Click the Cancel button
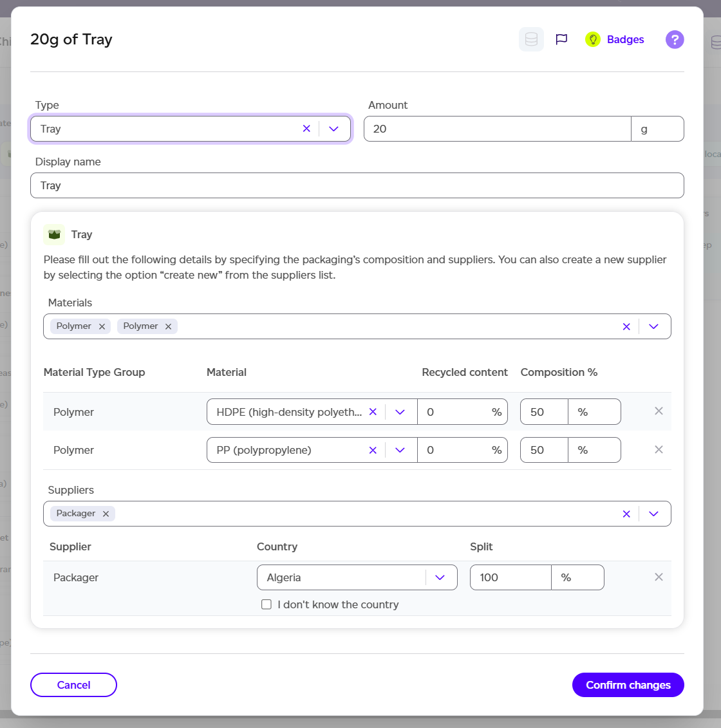Screen dimensions: 721x728 pos(73,685)
